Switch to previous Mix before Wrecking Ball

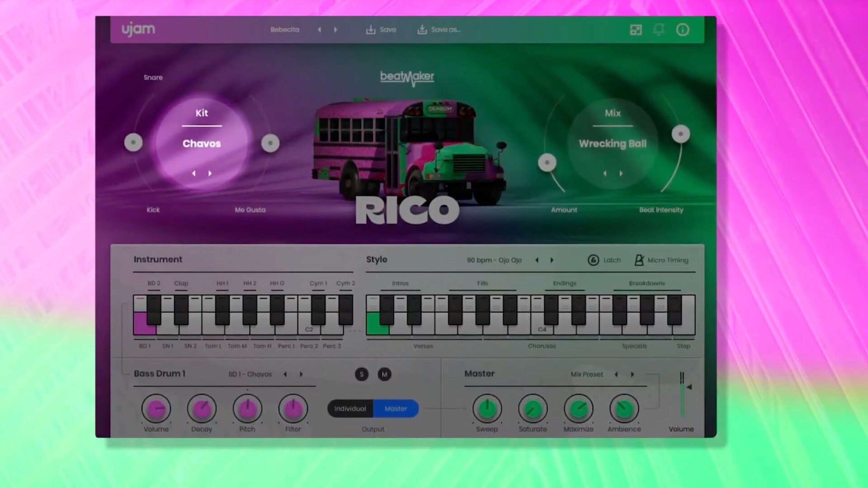click(605, 174)
